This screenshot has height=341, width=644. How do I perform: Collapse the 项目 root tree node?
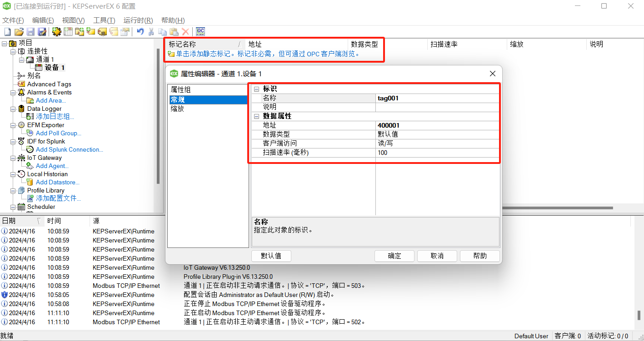coord(5,43)
